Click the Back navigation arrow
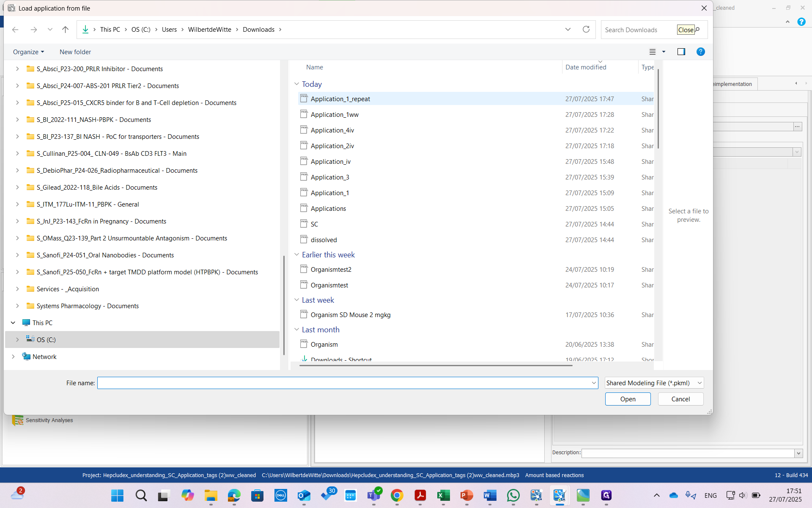Viewport: 812px width, 508px height. [x=16, y=30]
